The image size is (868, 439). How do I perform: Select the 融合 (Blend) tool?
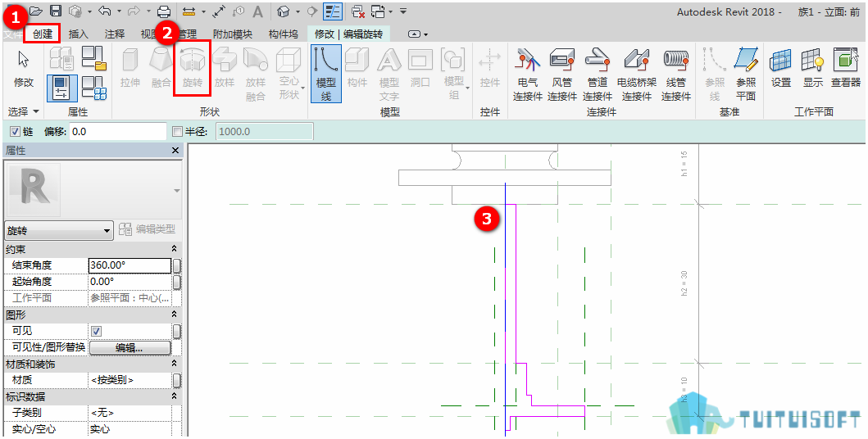161,69
